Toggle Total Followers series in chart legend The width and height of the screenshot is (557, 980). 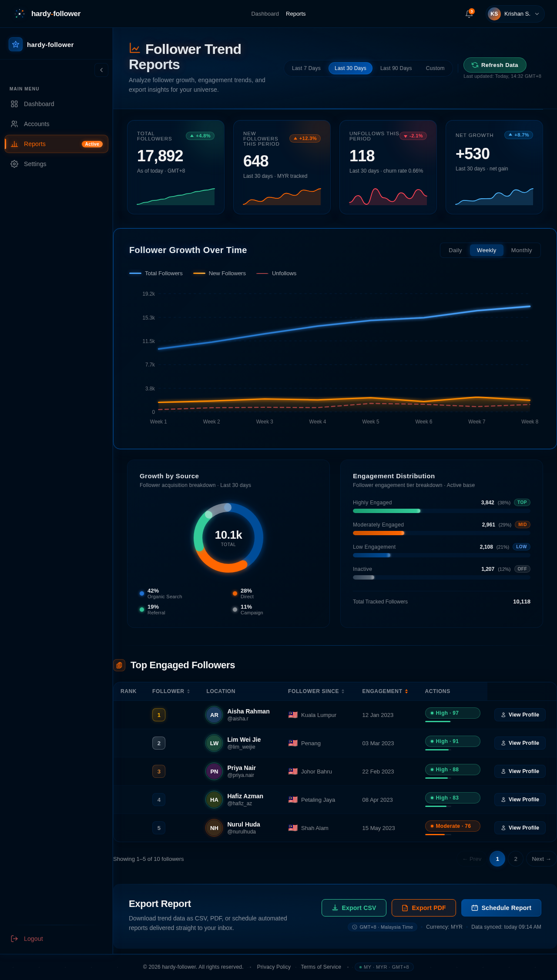tap(156, 273)
